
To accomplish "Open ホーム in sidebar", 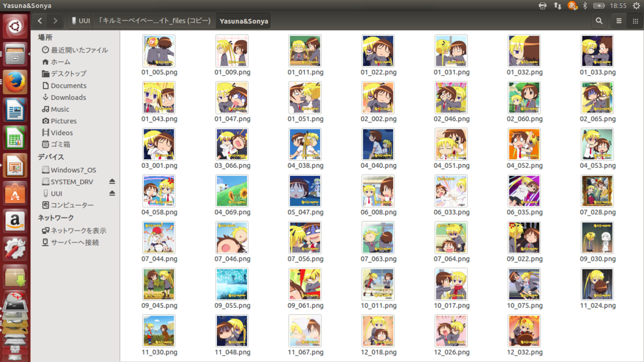I will click(56, 62).
